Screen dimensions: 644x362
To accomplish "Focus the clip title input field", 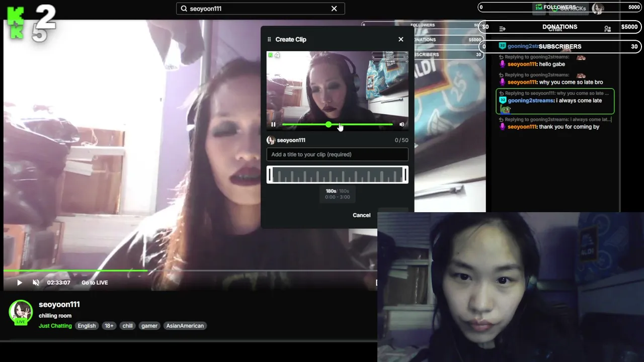I will [337, 154].
